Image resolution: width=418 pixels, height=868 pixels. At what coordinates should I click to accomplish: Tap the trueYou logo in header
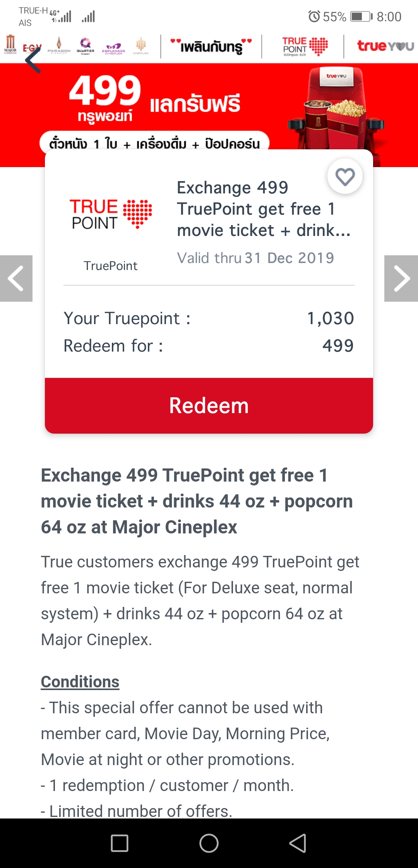[x=385, y=46]
